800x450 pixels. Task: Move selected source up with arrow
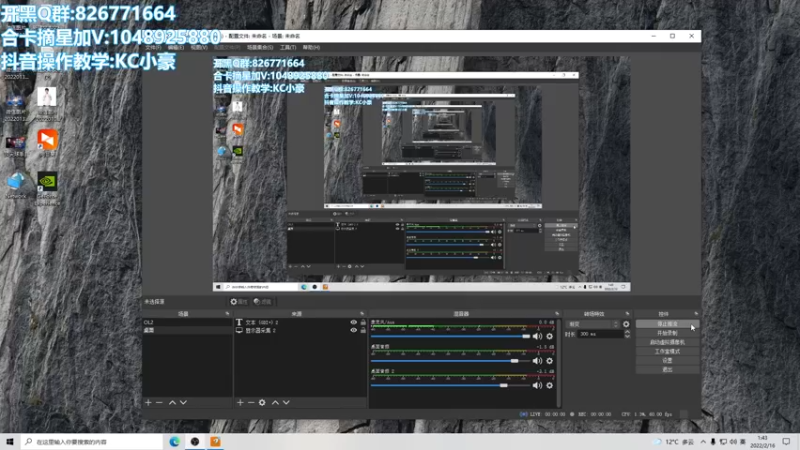coord(274,402)
